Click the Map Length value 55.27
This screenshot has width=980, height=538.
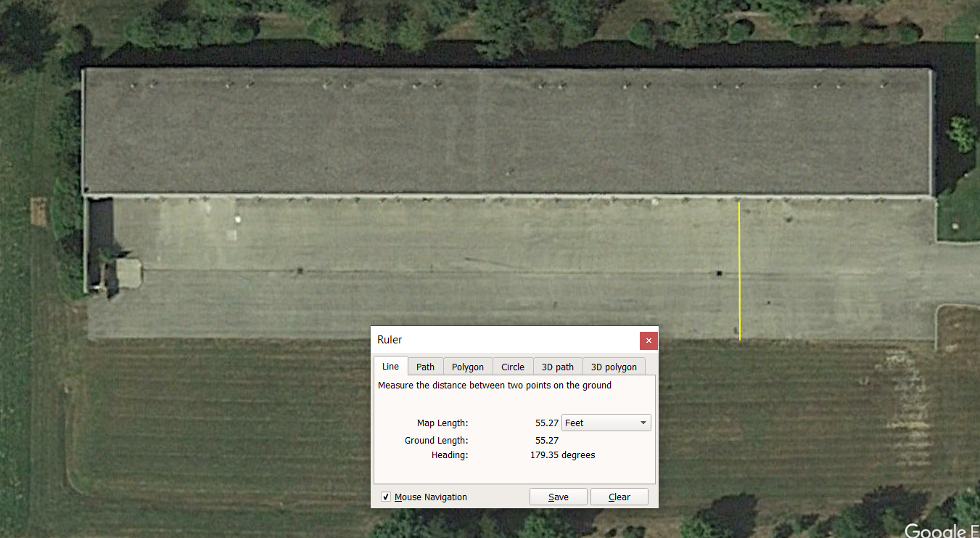[546, 423]
